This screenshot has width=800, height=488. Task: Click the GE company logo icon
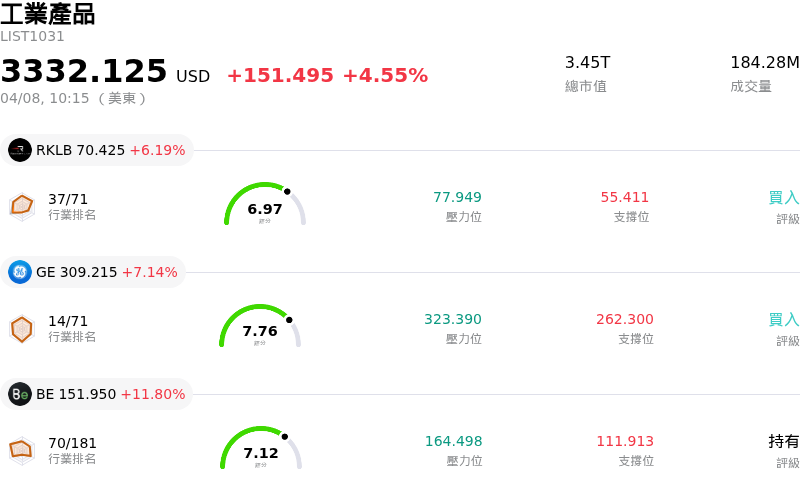point(20,272)
